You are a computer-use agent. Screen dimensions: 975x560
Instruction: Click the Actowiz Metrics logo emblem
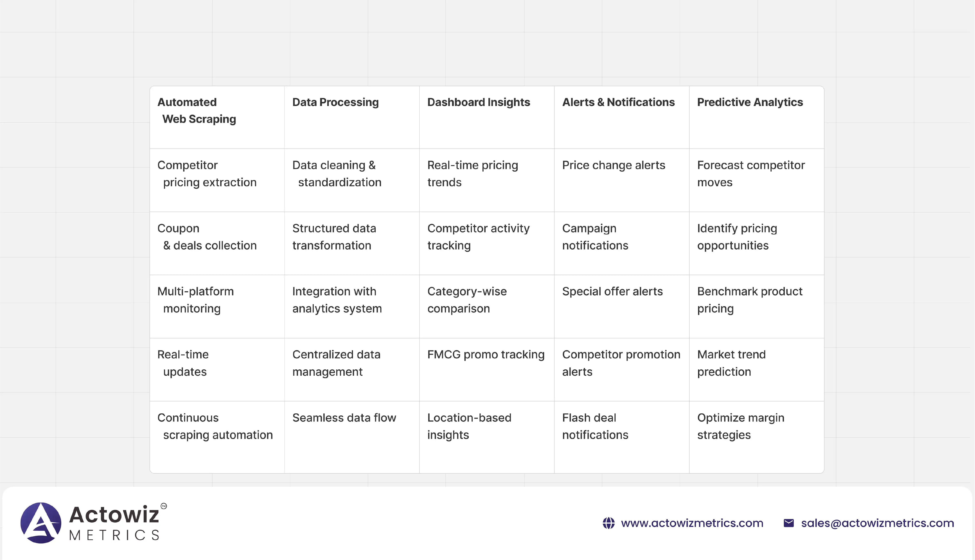point(41,523)
